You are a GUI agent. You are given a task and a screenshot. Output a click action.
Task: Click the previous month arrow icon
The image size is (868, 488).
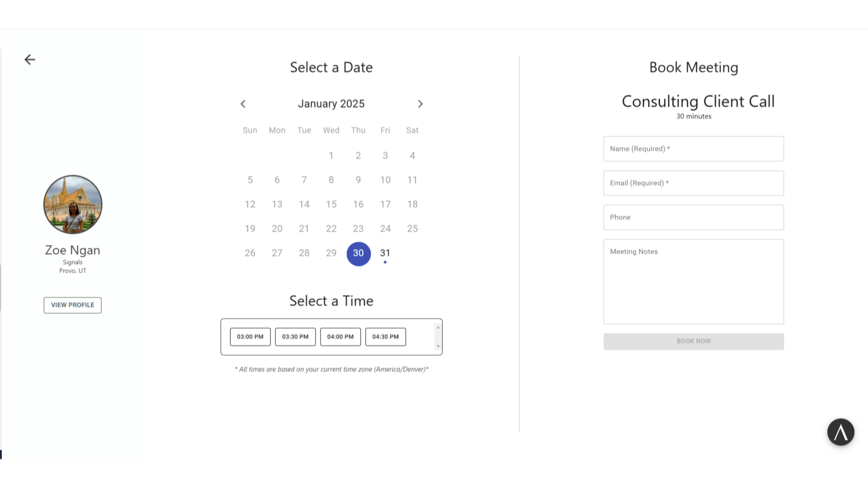point(243,103)
